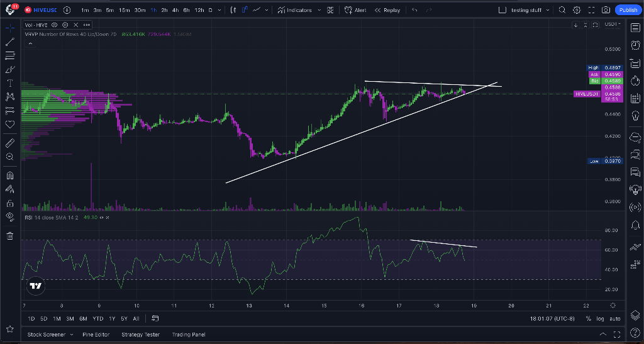Open the chart patterns tool
The width and height of the screenshot is (644, 344).
(10, 96)
